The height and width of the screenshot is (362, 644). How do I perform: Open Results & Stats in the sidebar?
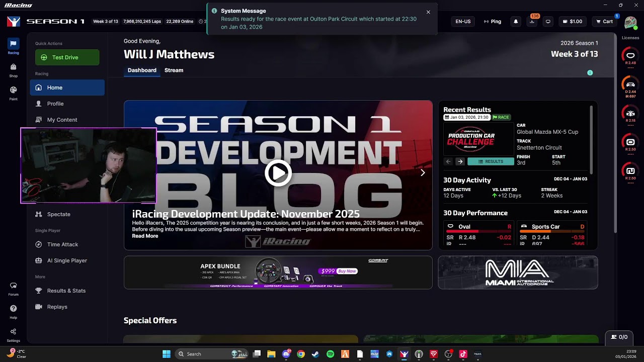67,291
